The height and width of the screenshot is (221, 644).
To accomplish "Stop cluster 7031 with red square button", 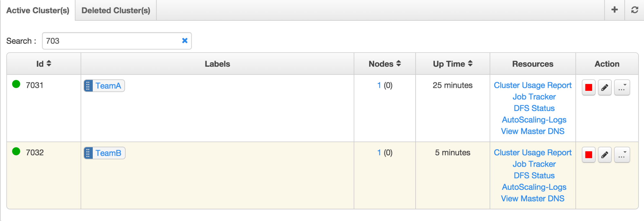I will pyautogui.click(x=589, y=87).
